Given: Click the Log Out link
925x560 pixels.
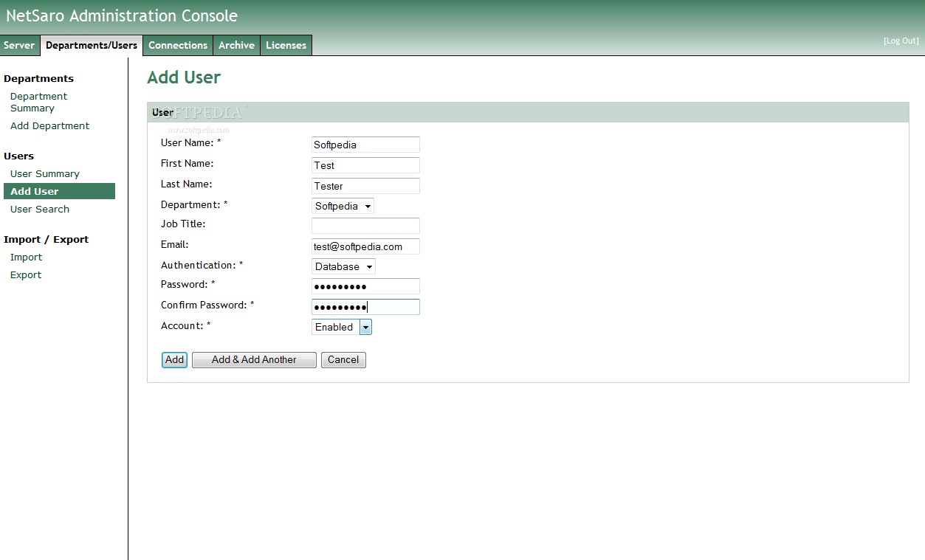Looking at the screenshot, I should click(901, 41).
